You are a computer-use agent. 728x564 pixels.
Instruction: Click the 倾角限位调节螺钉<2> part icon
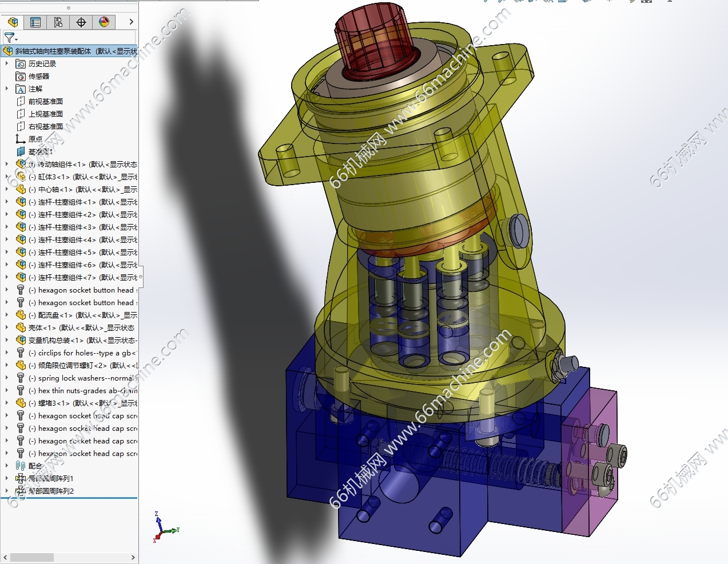click(21, 365)
